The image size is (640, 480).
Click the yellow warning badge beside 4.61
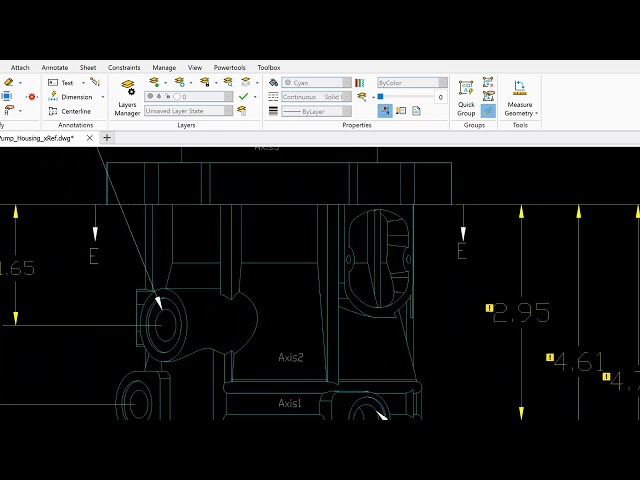550,357
